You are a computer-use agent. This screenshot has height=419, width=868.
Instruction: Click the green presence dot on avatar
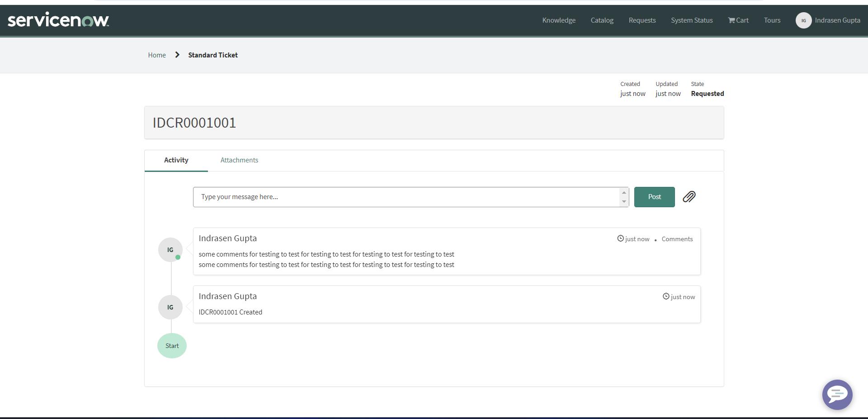coord(178,257)
